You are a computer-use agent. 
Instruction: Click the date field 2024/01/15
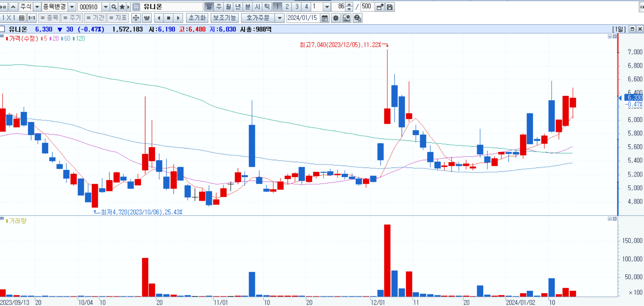303,18
